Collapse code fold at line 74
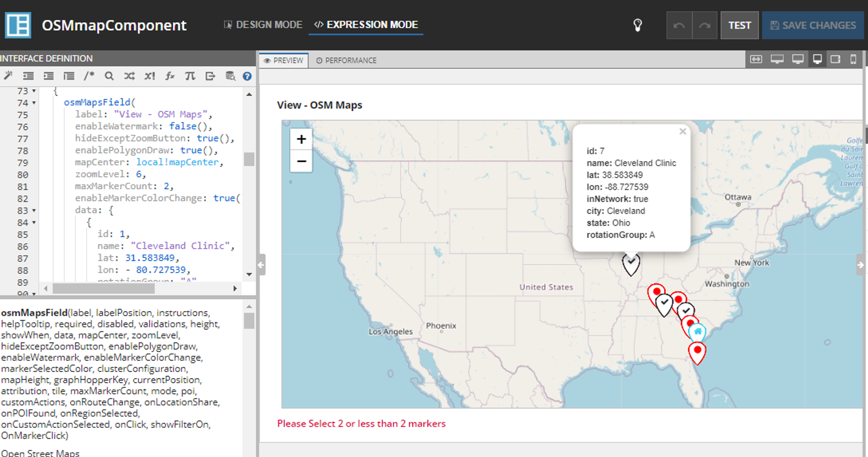 (x=34, y=103)
